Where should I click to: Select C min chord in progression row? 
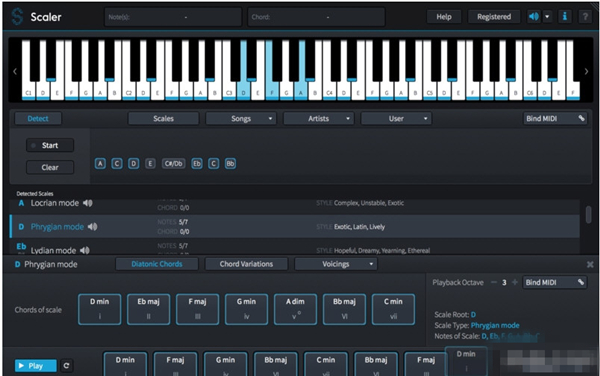[x=326, y=364]
